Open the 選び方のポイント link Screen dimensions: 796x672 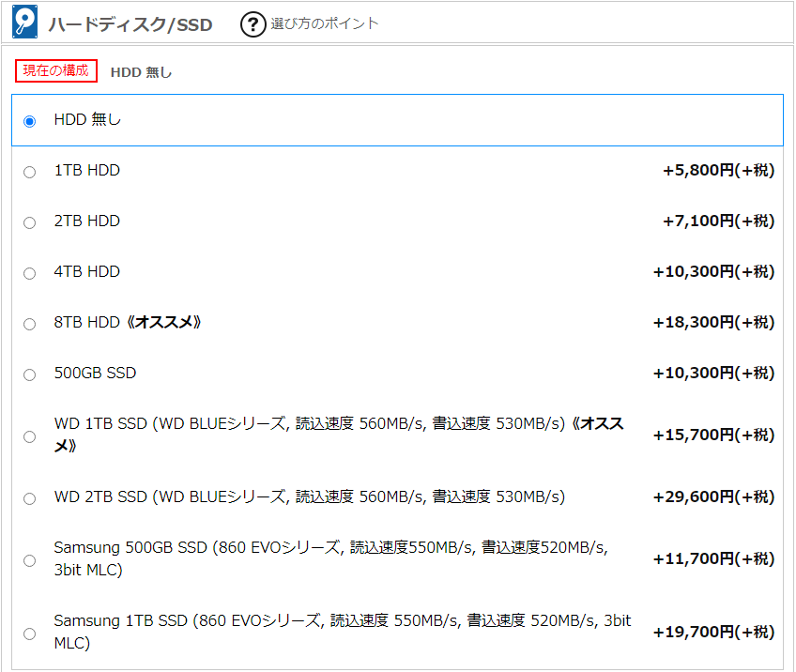pos(325,23)
